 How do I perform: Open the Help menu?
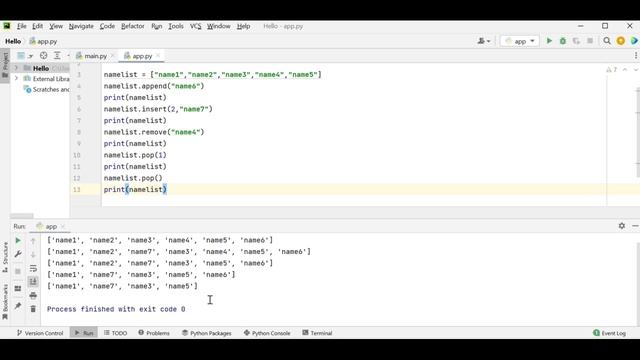243,26
